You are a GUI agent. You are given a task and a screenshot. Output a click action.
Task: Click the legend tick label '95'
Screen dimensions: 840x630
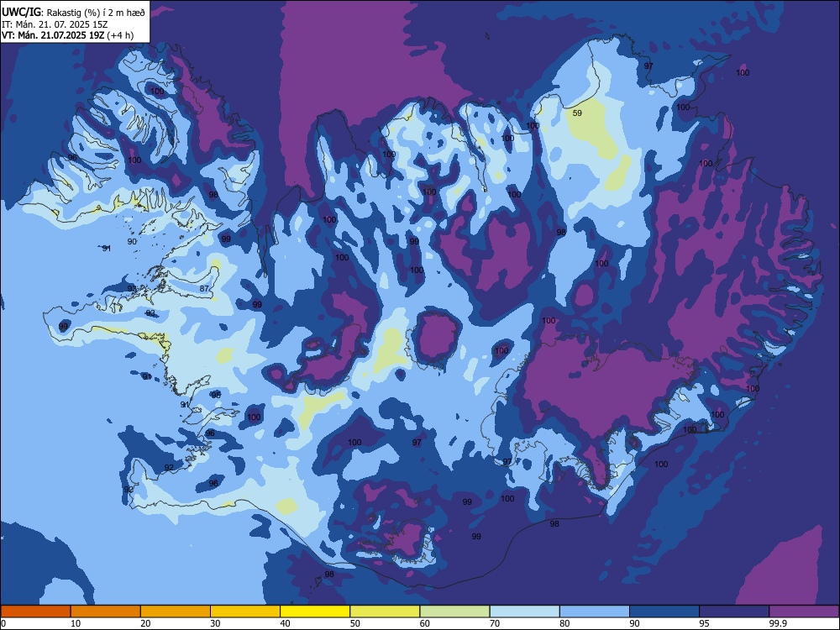704,623
